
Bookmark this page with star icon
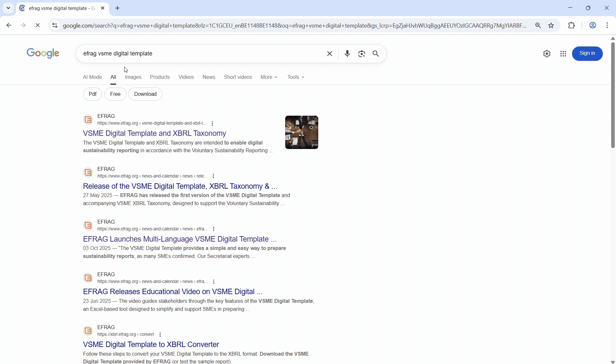(551, 25)
